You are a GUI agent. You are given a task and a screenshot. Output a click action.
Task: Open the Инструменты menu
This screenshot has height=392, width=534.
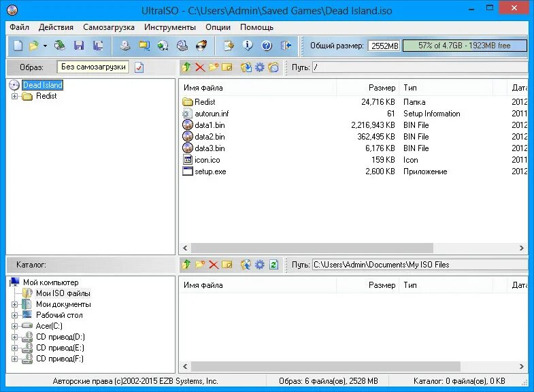tap(170, 27)
